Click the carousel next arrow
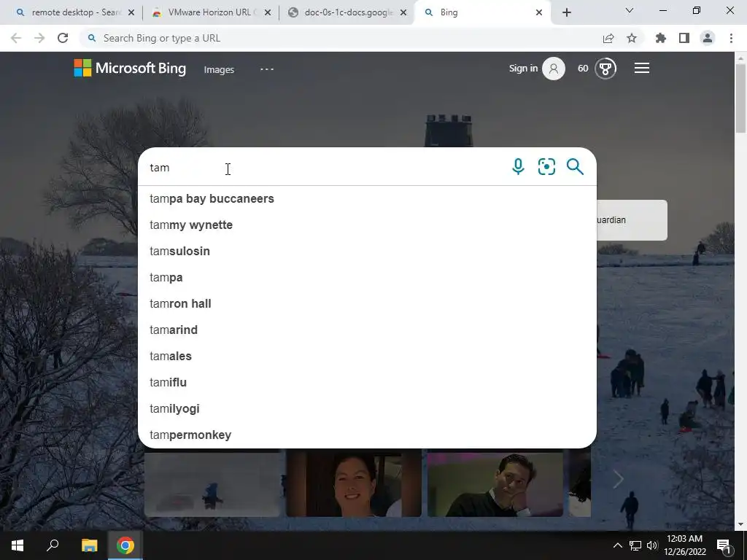Screen dimensions: 747x560 click(618, 479)
